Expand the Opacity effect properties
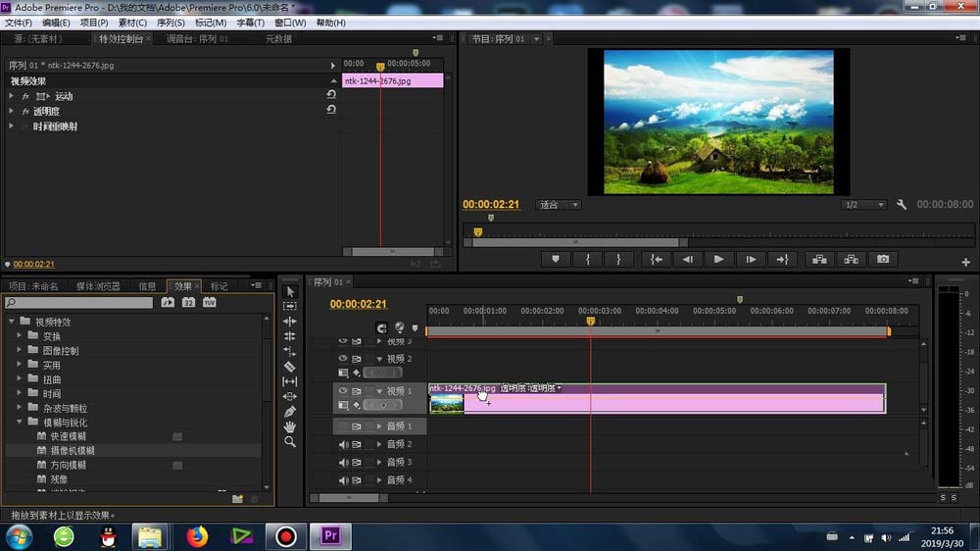980x551 pixels. (x=11, y=112)
